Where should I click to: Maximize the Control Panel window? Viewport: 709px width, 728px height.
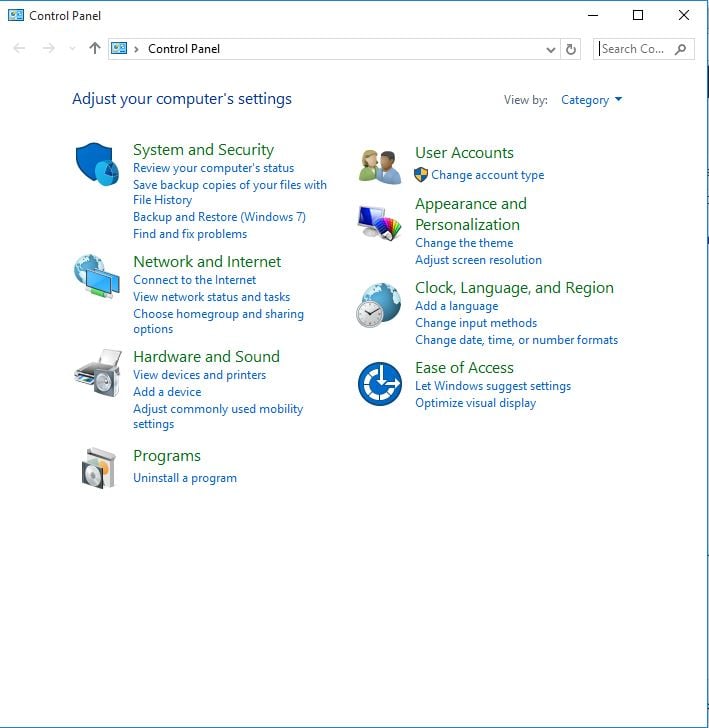tap(638, 15)
